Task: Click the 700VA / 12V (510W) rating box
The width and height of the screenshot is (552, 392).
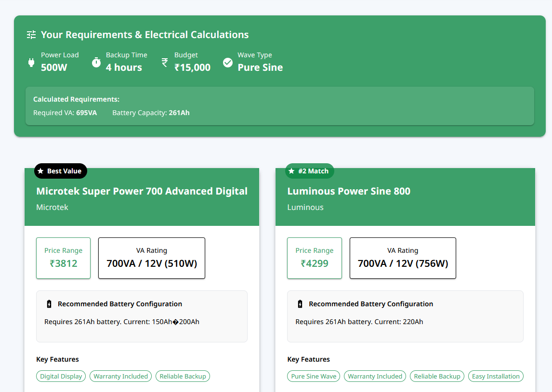Action: click(x=152, y=258)
